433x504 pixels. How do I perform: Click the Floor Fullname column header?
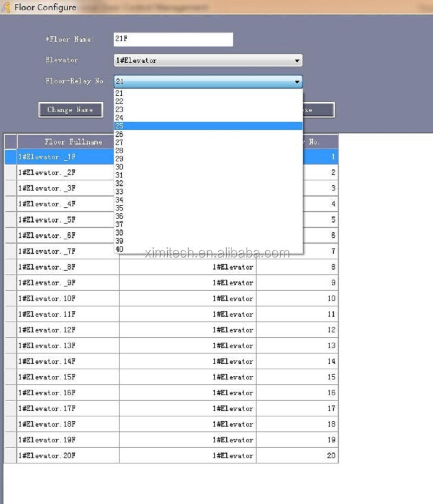(x=68, y=142)
